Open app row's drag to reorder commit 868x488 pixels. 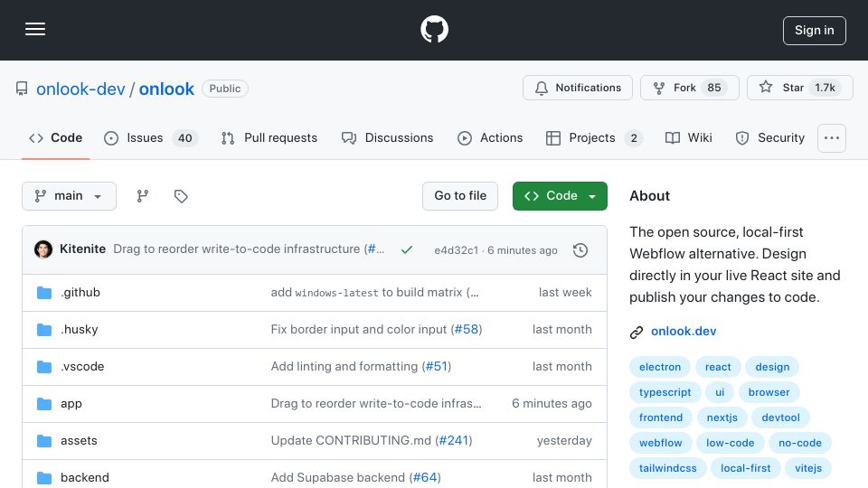(x=376, y=403)
